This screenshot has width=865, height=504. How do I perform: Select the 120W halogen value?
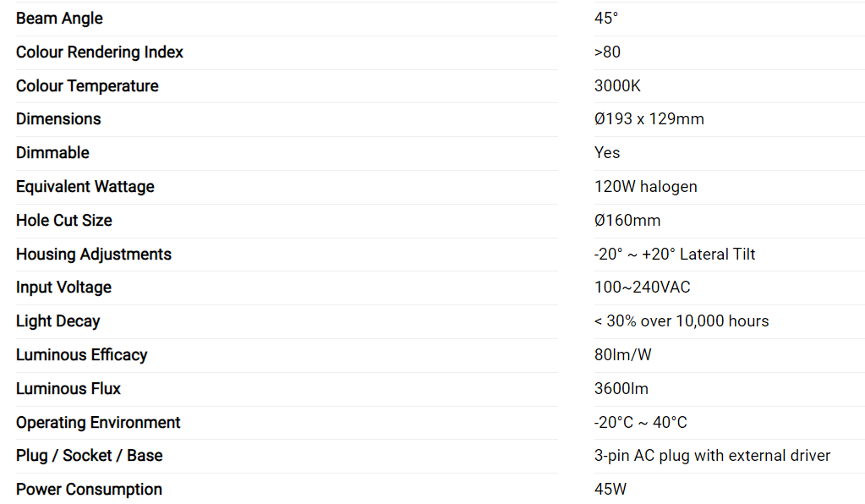tap(645, 187)
